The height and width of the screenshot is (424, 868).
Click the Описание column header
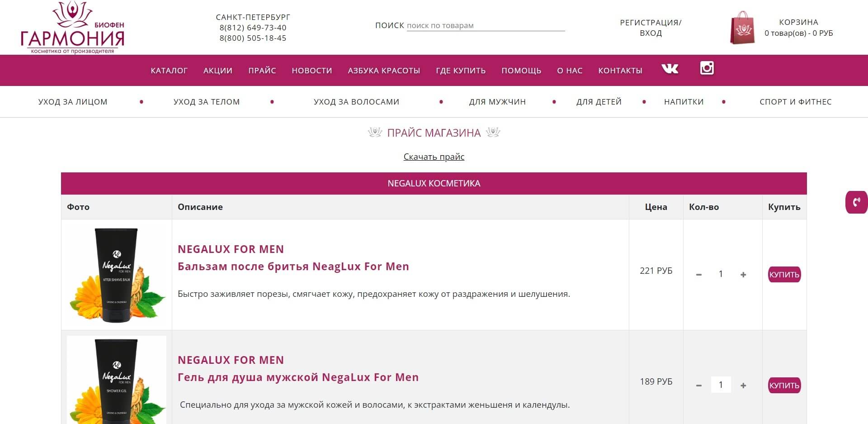click(x=200, y=207)
